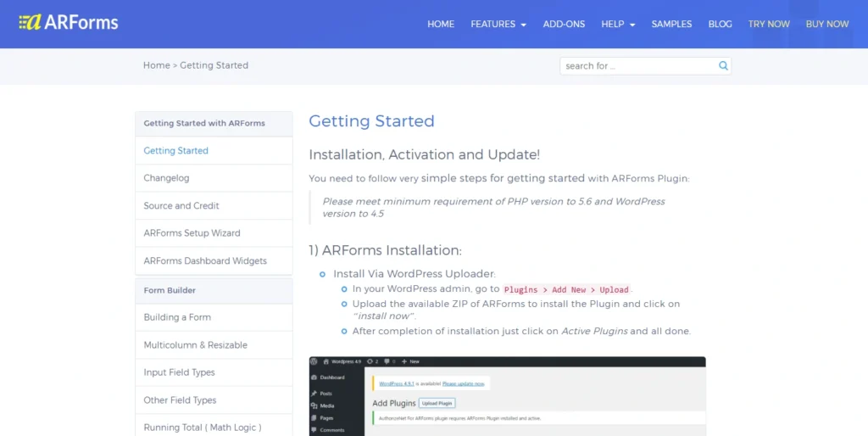Click 'Please update now' link in screenshot
Viewport: 868px width, 436px height.
click(464, 384)
